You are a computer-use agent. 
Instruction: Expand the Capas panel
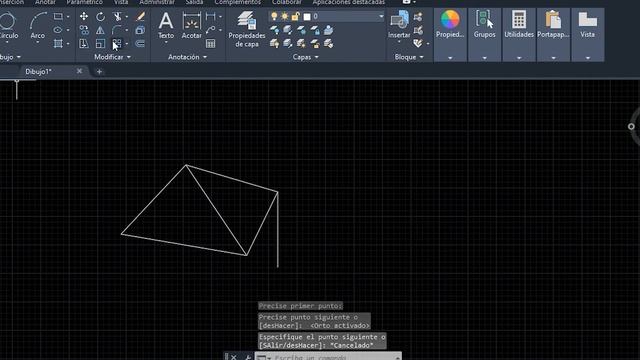pos(305,57)
